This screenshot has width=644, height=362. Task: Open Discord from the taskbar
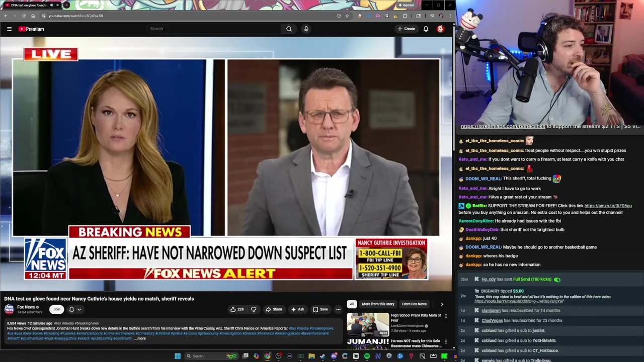coord(334,356)
